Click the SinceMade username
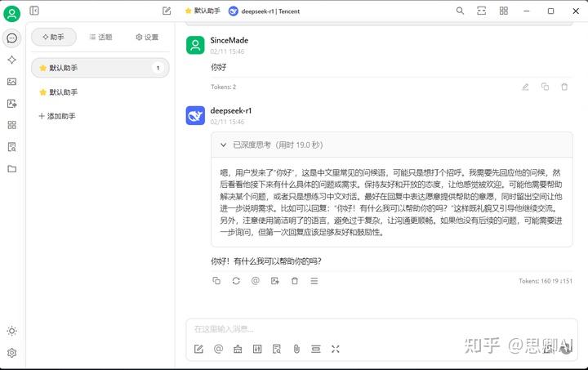The height and width of the screenshot is (370, 588). (229, 41)
